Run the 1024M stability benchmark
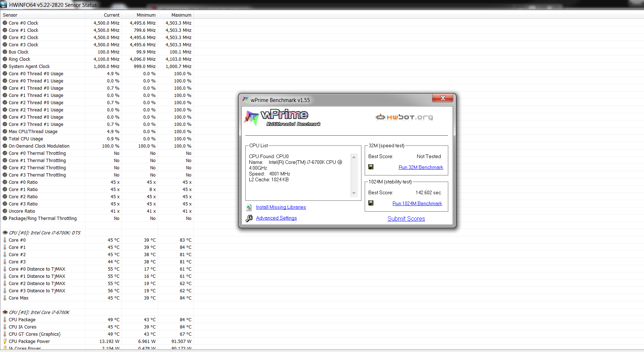 coord(417,203)
